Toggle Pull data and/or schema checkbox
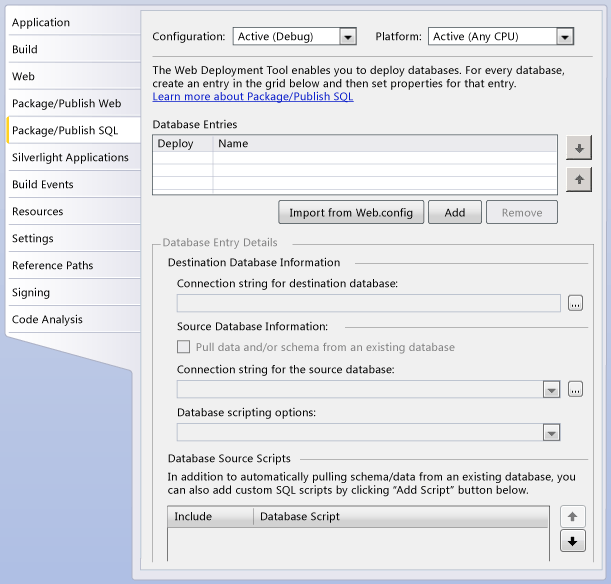 [184, 347]
